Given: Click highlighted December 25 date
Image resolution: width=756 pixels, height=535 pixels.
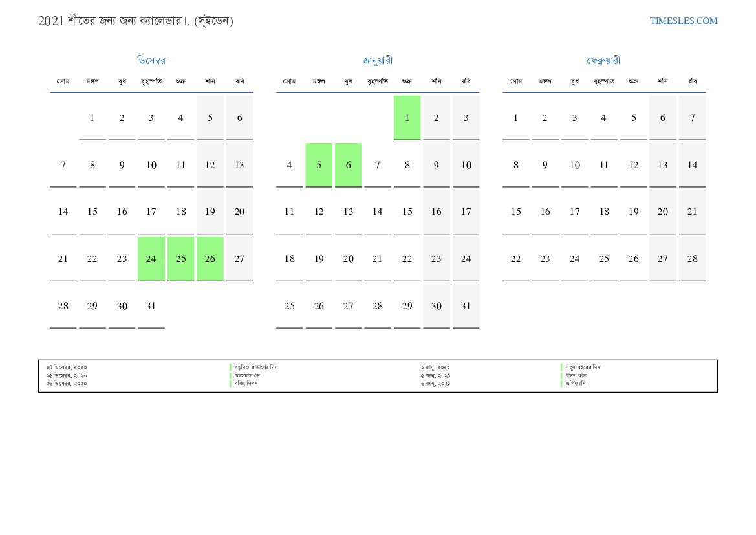Looking at the screenshot, I should point(180,259).
